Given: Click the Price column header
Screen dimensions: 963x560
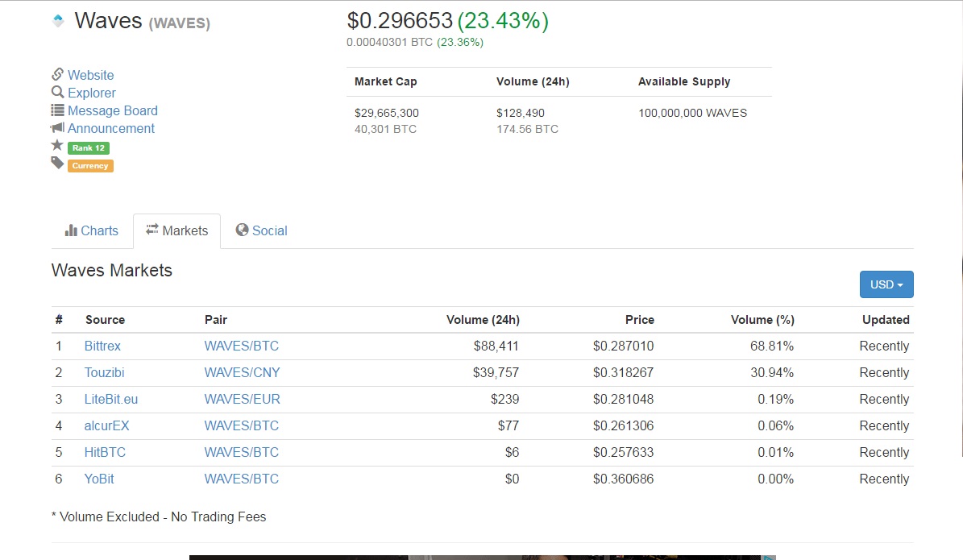Looking at the screenshot, I should [639, 320].
